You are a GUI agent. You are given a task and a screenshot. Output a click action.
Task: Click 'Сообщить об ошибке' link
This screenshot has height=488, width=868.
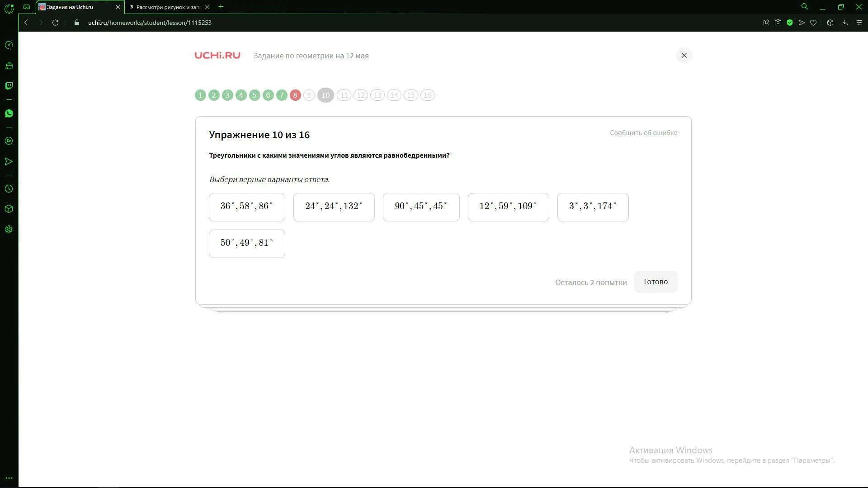tap(643, 133)
